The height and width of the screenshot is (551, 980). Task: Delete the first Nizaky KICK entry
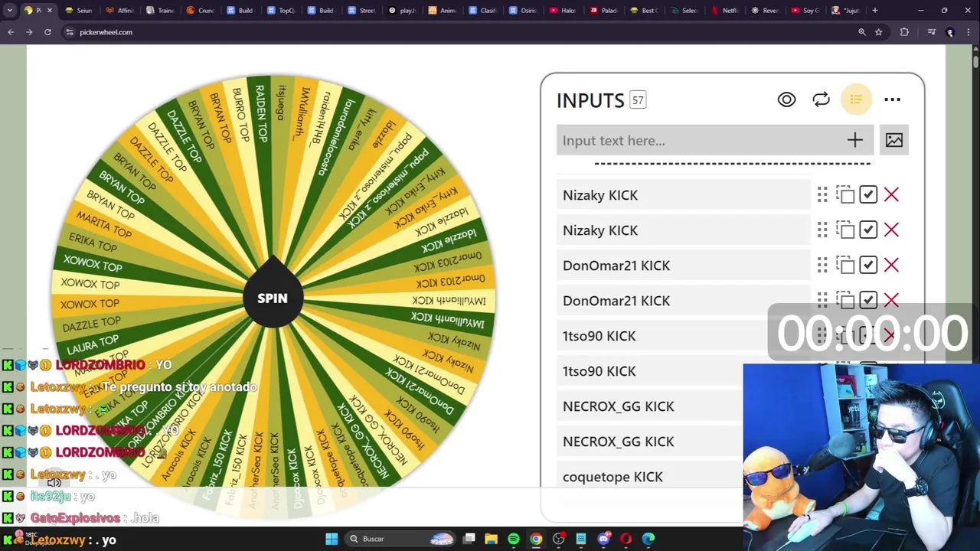pyautogui.click(x=891, y=195)
